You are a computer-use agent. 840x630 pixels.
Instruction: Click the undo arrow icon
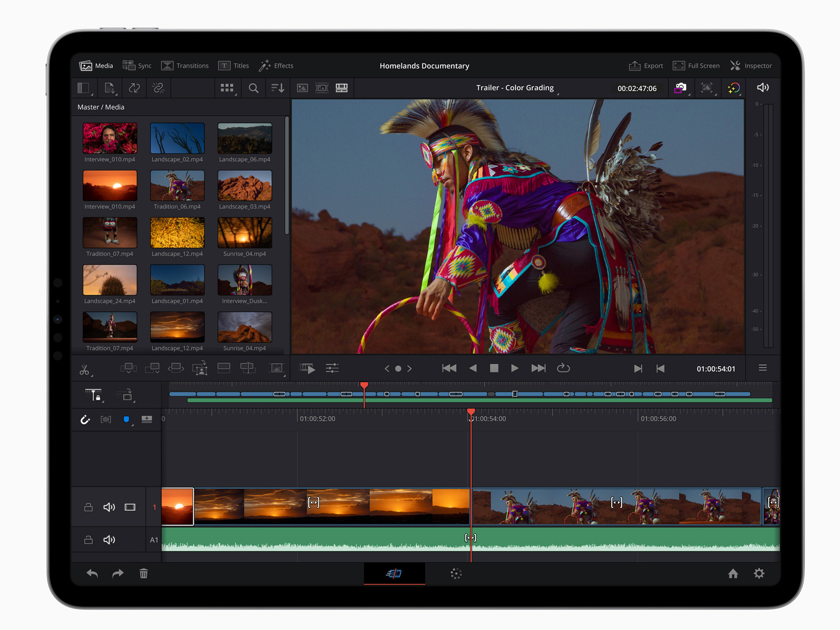(x=92, y=574)
